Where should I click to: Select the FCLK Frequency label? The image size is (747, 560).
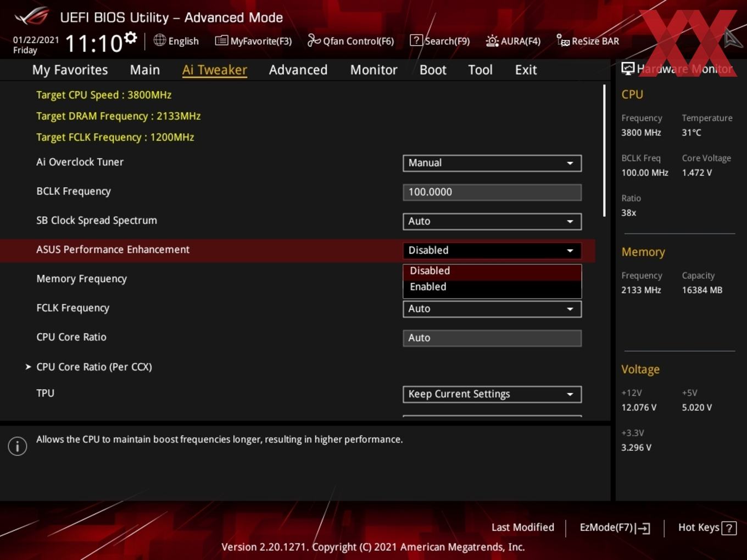pos(73,308)
